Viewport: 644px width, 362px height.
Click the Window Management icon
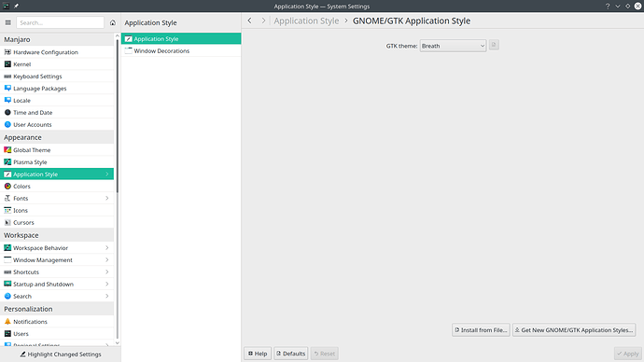coord(7,259)
